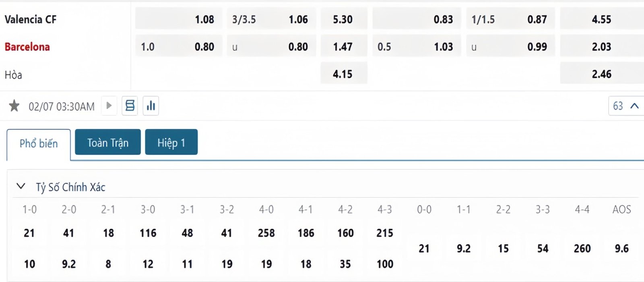Select correct score 0-0 odds 21
The width and height of the screenshot is (644, 282).
(x=424, y=249)
